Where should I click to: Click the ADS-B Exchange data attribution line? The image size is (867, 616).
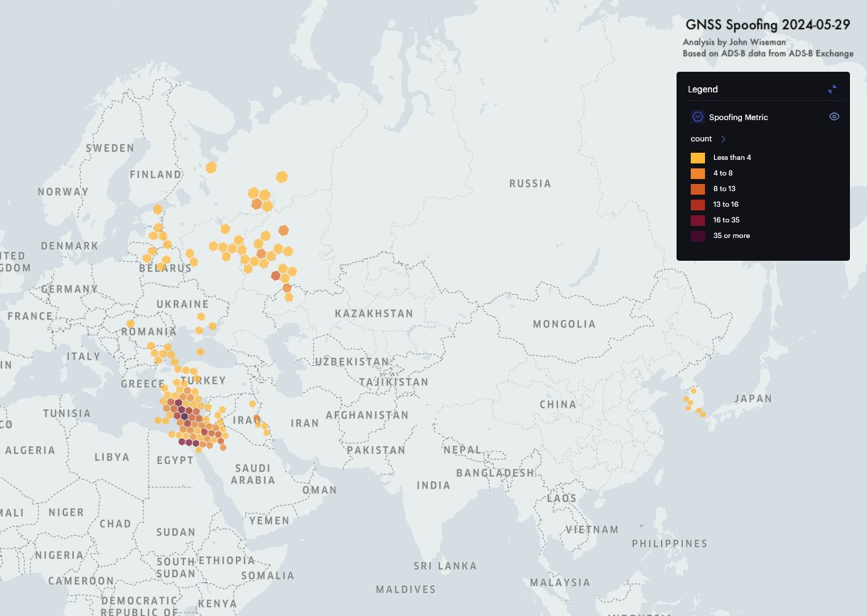pos(768,53)
